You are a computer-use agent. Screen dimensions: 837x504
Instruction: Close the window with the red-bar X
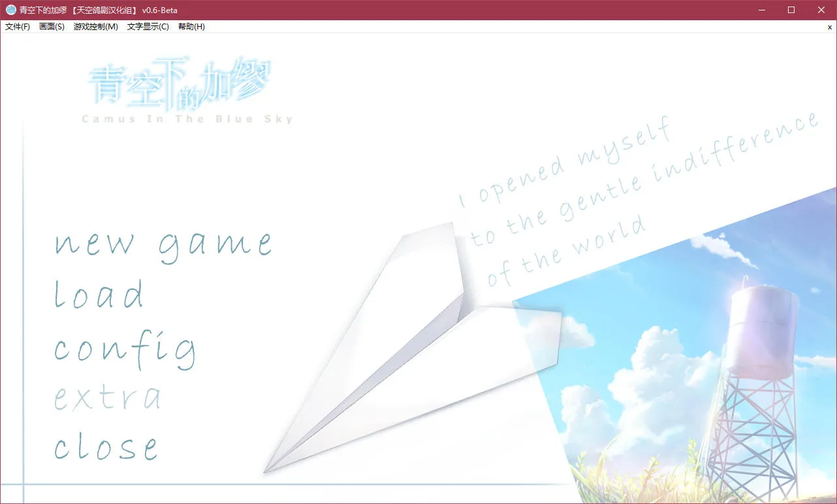(821, 10)
